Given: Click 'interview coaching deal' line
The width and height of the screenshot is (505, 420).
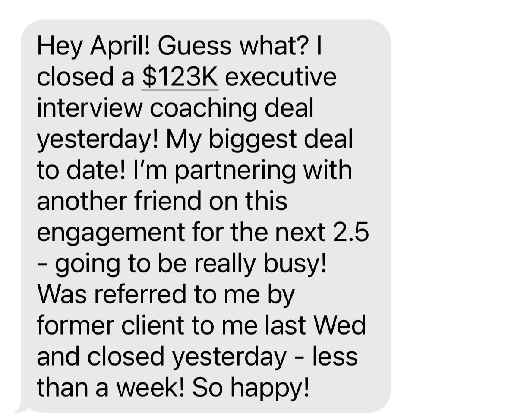Looking at the screenshot, I should point(175,108).
